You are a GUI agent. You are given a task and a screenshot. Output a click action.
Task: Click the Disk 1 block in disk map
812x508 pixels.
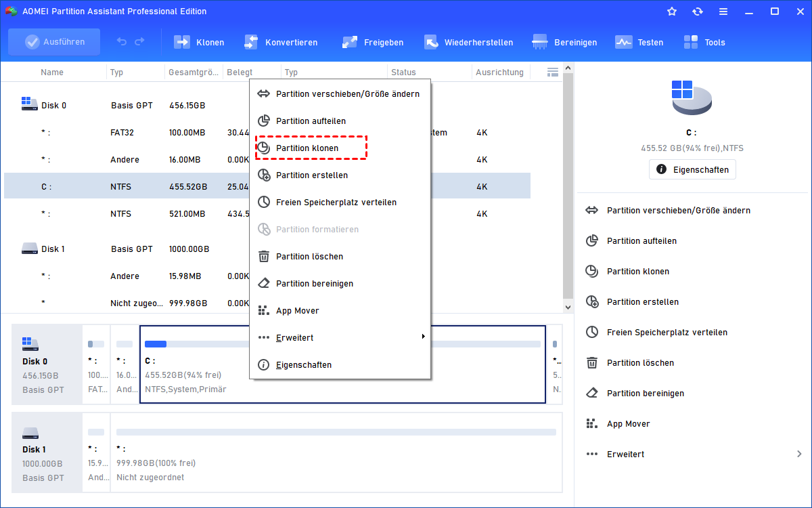point(47,452)
